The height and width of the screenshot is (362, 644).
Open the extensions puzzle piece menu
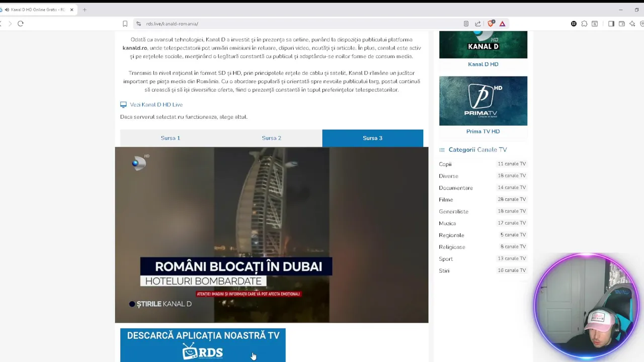coord(584,24)
